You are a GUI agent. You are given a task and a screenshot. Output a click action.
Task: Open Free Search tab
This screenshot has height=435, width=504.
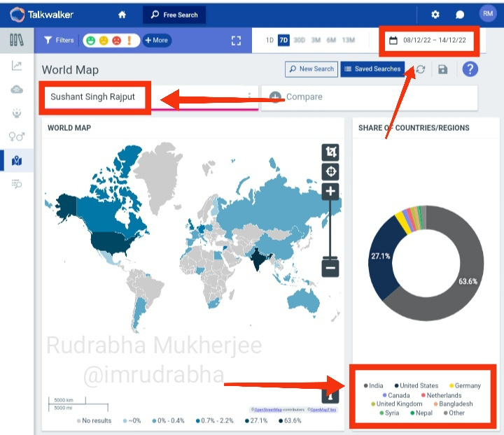click(x=174, y=15)
